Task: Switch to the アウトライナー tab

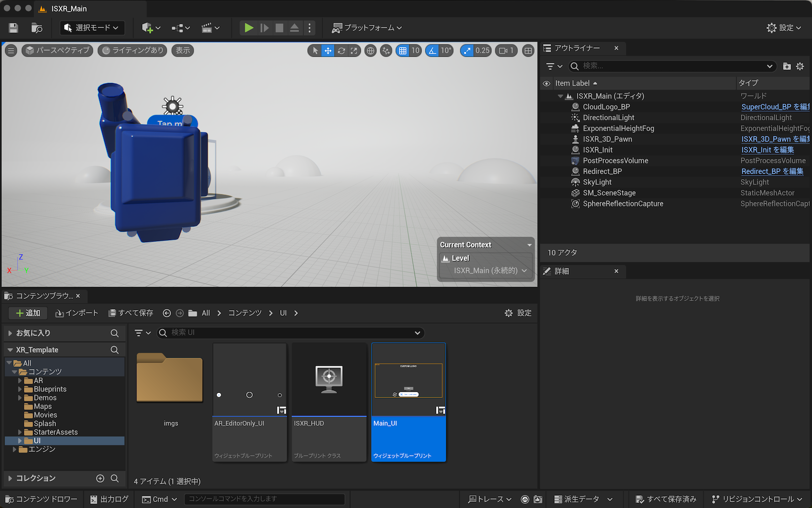Action: tap(577, 48)
